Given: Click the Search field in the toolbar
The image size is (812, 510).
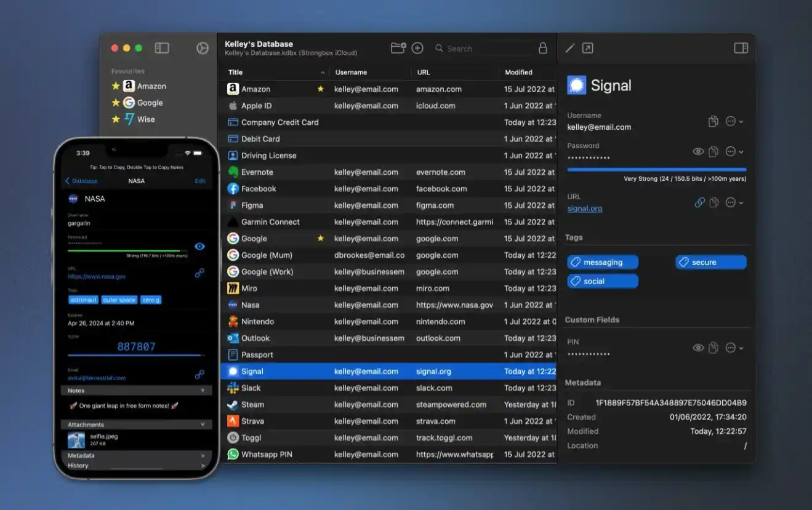Looking at the screenshot, I should tap(486, 49).
